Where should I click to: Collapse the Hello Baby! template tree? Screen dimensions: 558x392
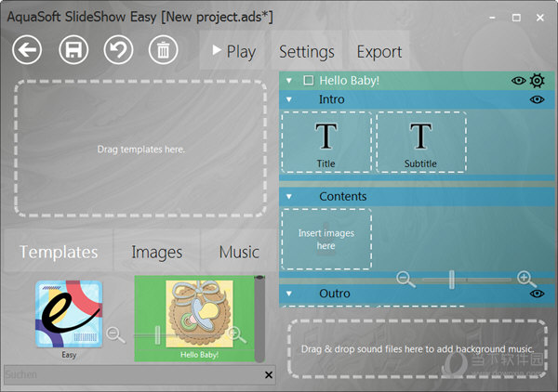coord(289,81)
